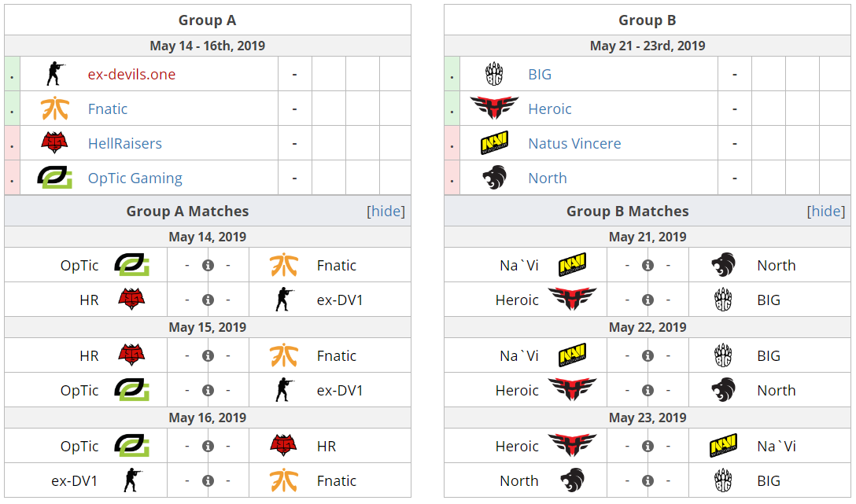Open the ex-devils.one team link
Viewport: 856px width, 504px height.
(131, 74)
